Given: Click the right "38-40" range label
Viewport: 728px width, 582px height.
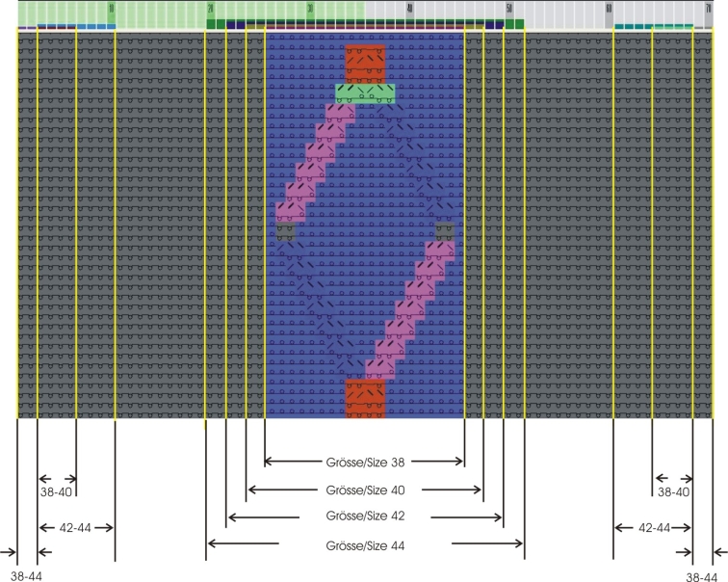Looking at the screenshot, I should pos(672,491).
